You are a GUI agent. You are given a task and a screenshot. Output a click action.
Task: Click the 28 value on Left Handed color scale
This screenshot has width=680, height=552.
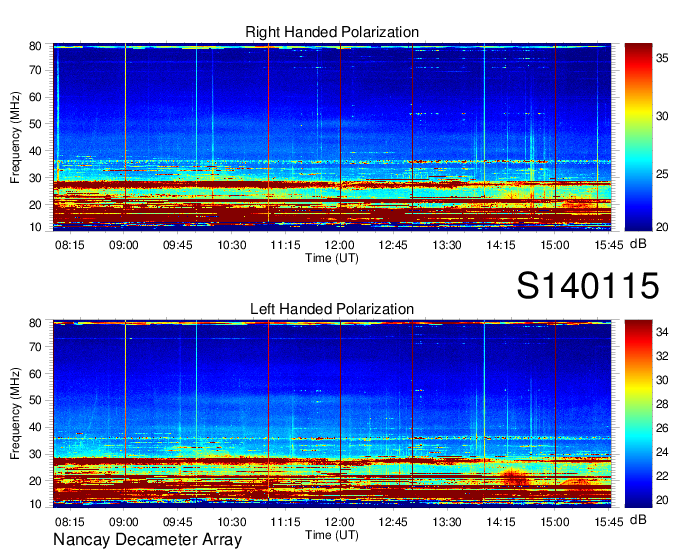662,404
